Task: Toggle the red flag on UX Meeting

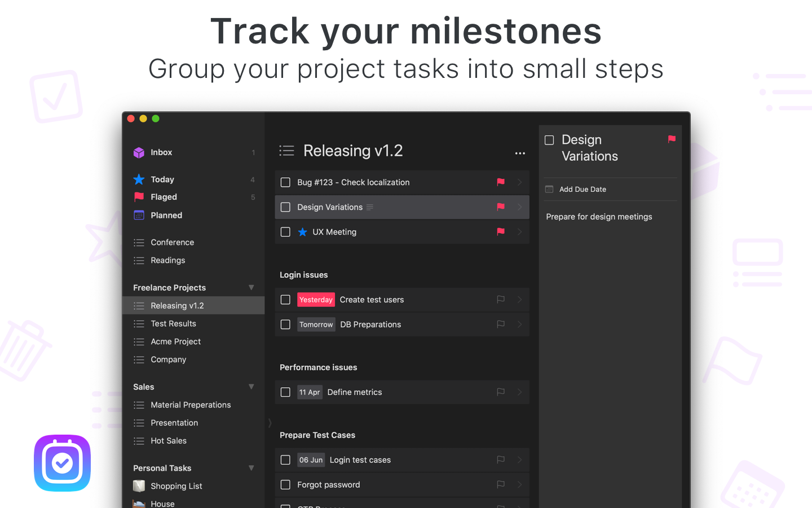Action: [x=500, y=231]
